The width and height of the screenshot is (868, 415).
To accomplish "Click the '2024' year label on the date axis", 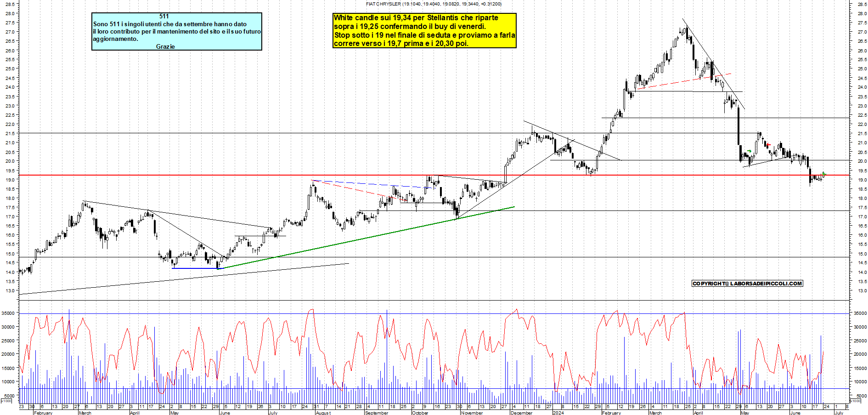I will (x=558, y=413).
